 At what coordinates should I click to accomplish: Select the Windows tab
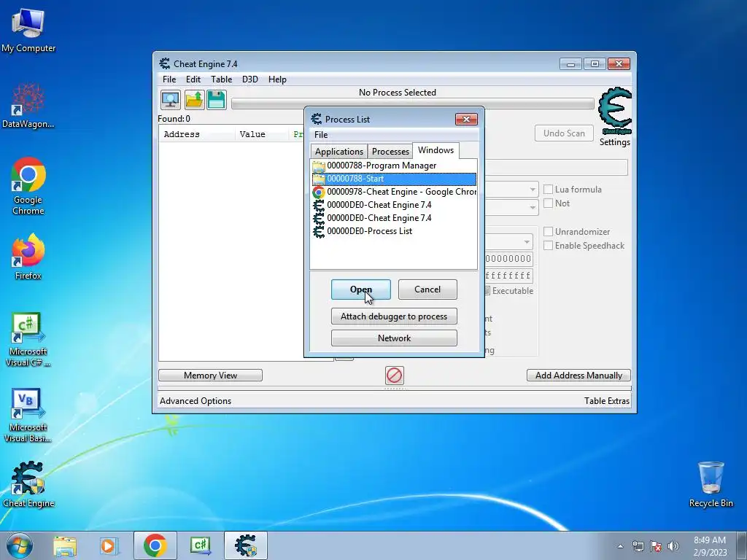(436, 150)
